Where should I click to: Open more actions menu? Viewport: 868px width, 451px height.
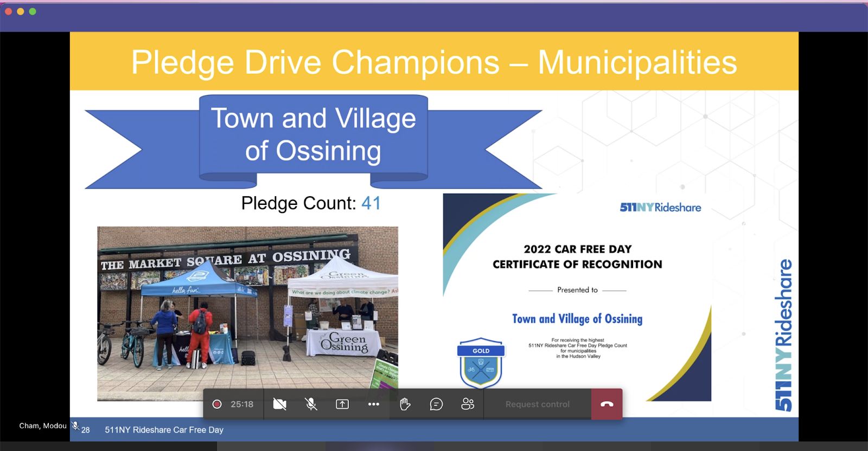(374, 404)
